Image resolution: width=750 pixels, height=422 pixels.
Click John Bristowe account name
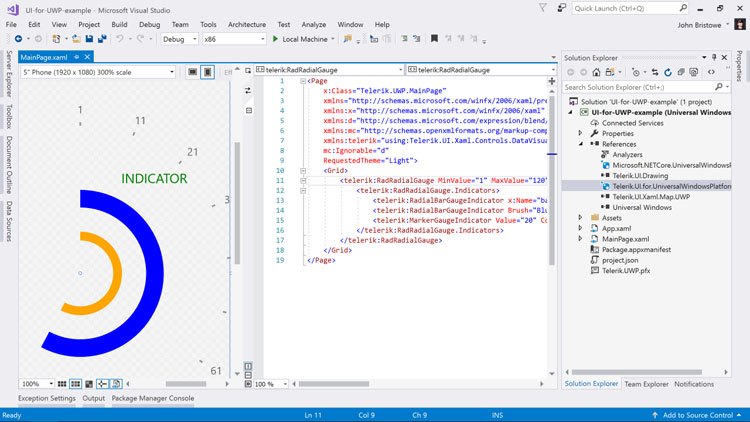pyautogui.click(x=699, y=25)
